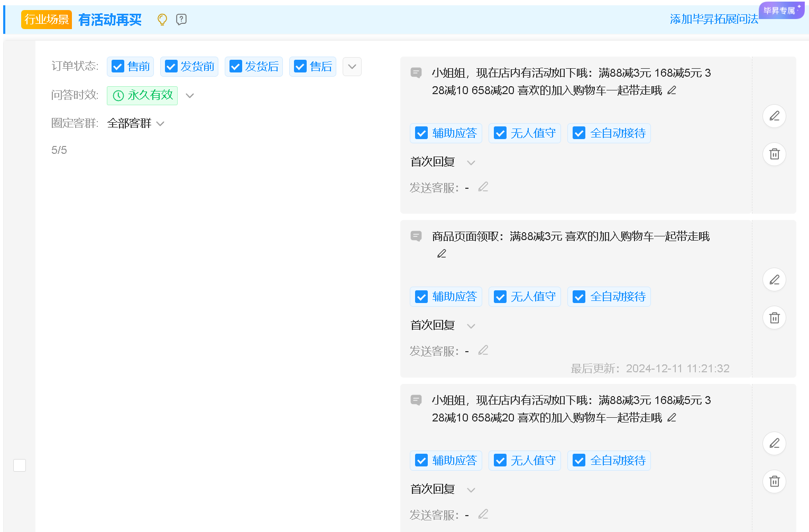This screenshot has width=809, height=532.
Task: Click the inline pencil after first reply text
Action: point(672,90)
